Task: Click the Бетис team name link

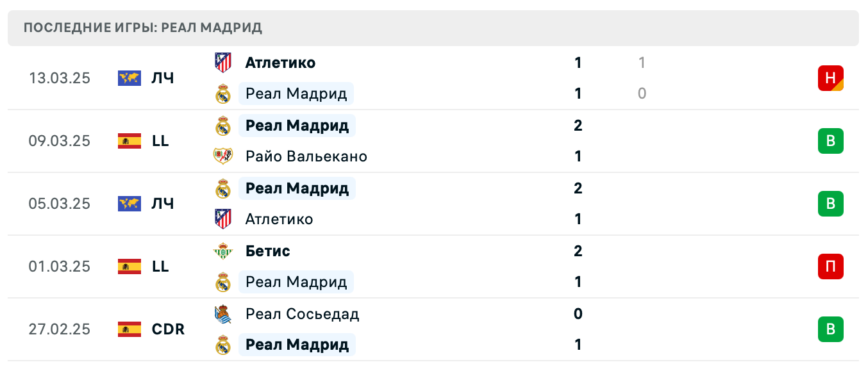Action: click(x=267, y=251)
